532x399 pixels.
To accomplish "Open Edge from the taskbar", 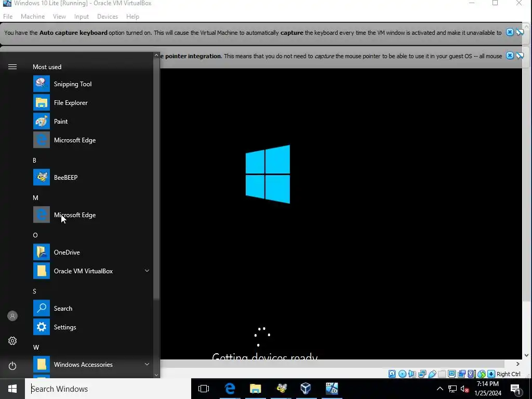I will pos(230,389).
